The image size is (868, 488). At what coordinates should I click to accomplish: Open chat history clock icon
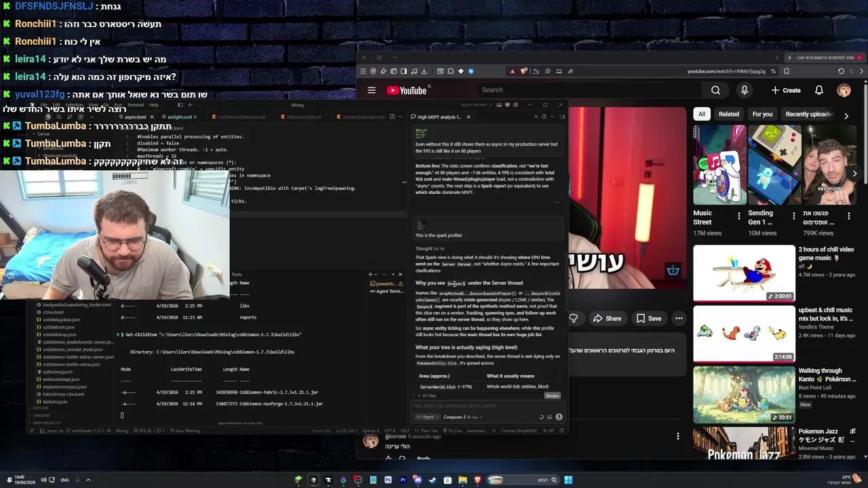(x=544, y=117)
